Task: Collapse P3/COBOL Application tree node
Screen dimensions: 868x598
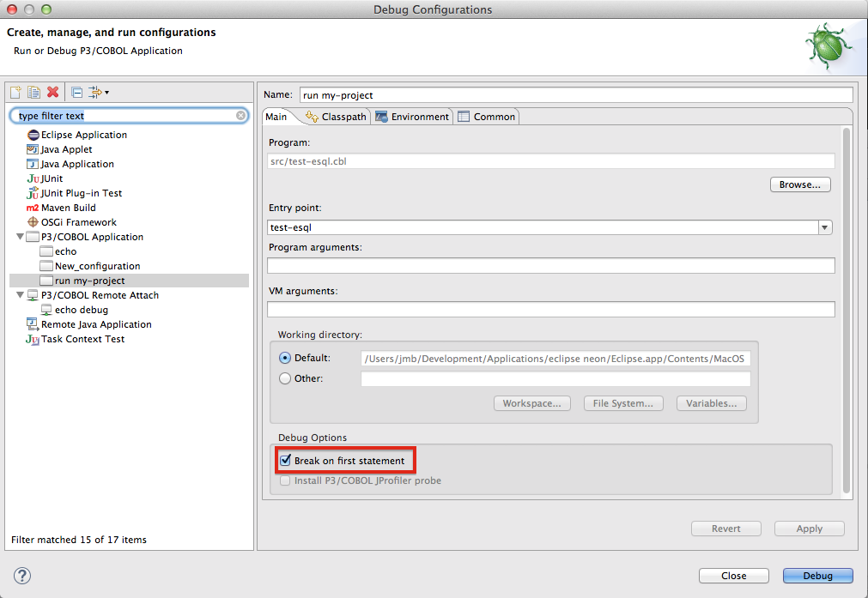Action: (20, 237)
